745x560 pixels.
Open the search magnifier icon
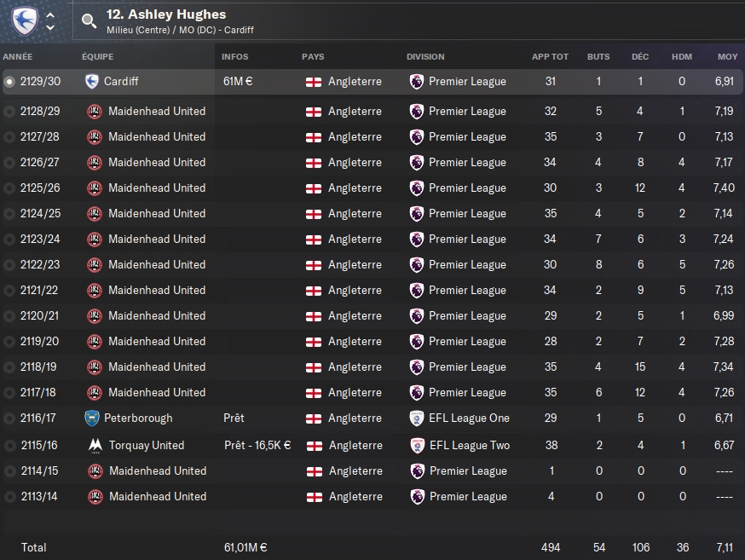[x=89, y=20]
